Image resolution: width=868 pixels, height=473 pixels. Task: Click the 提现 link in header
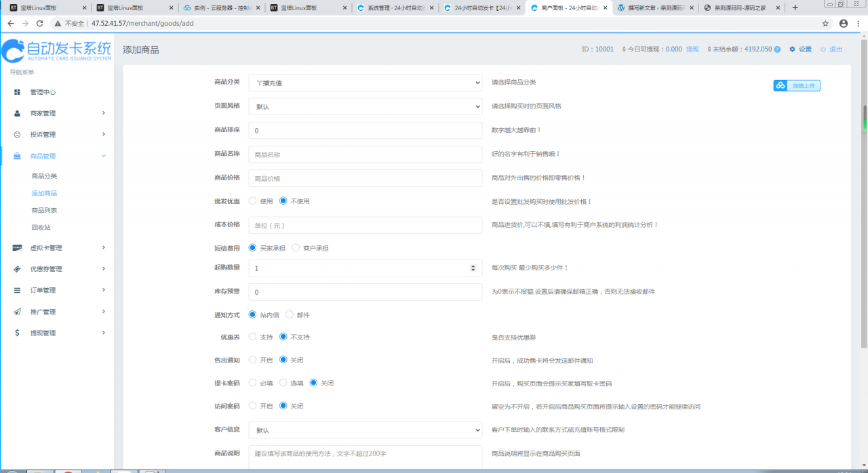[x=692, y=49]
